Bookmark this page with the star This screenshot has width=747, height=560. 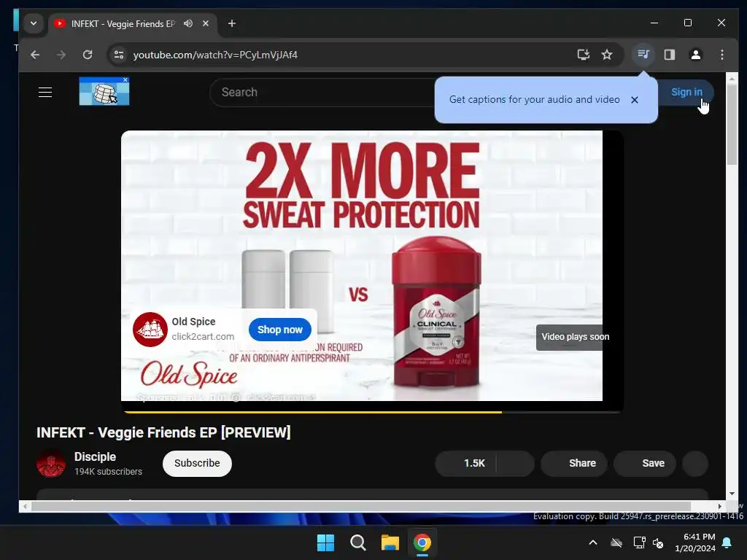click(607, 55)
